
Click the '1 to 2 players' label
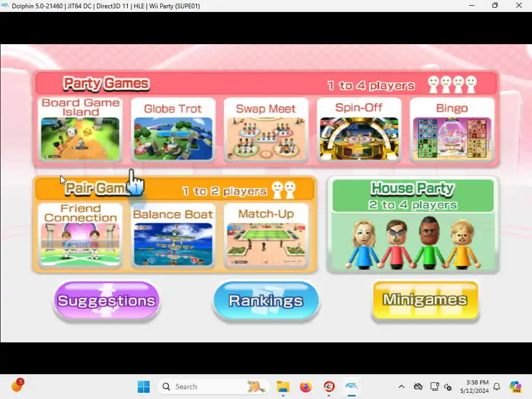[224, 191]
